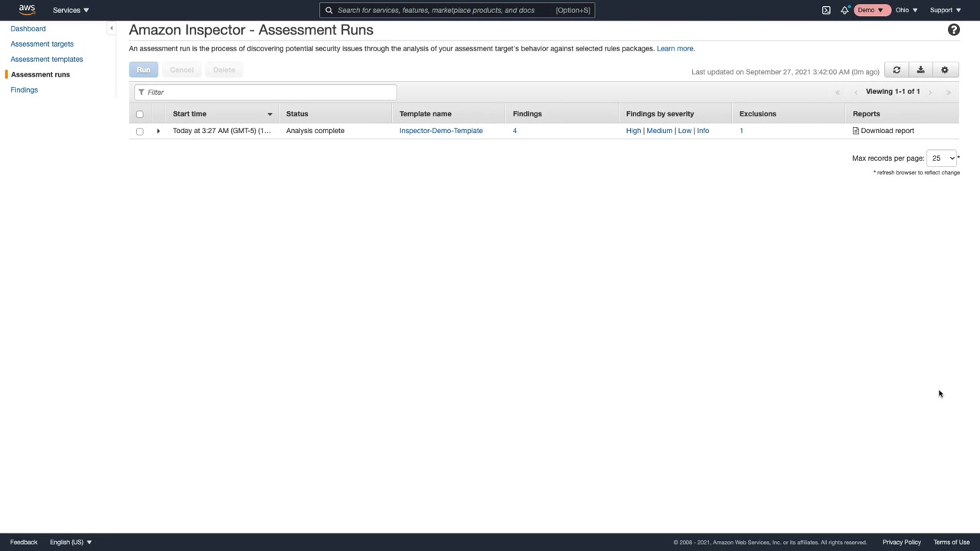
Task: Select Assessment runs in sidebar
Action: click(41, 74)
